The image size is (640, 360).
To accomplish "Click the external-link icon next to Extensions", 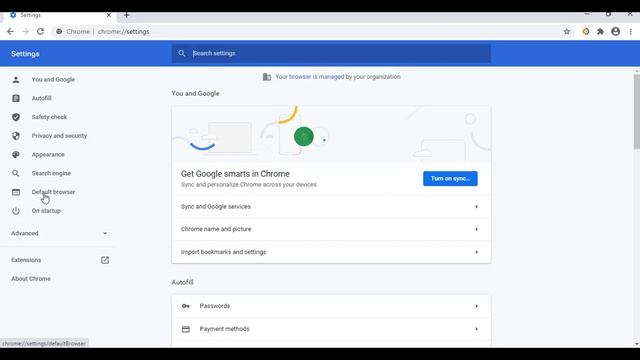I will [105, 260].
